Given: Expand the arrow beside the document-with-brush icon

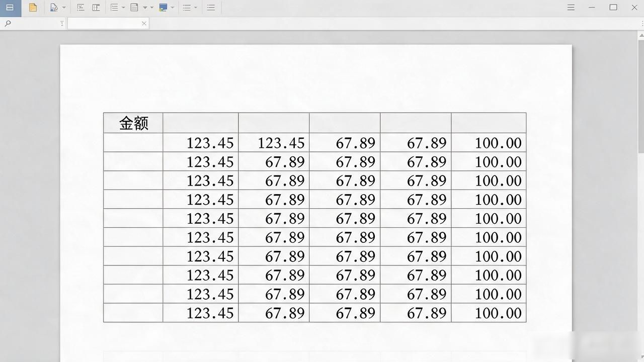Looking at the screenshot, I should tap(64, 8).
